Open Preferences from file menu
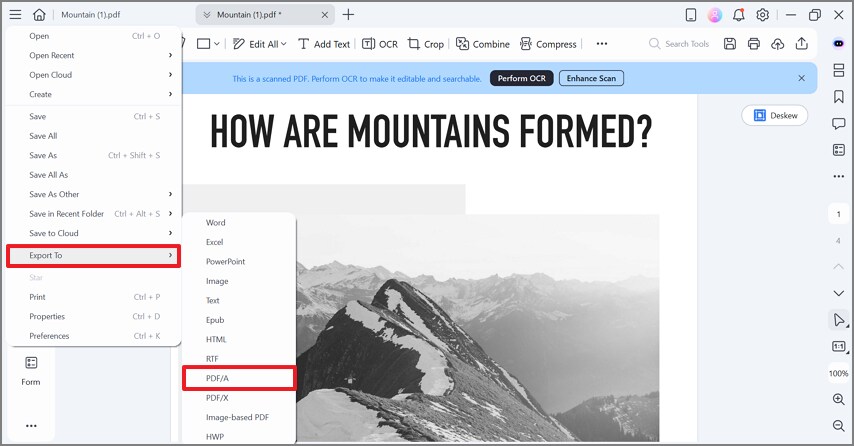Image resolution: width=854 pixels, height=446 pixels. [94, 337]
